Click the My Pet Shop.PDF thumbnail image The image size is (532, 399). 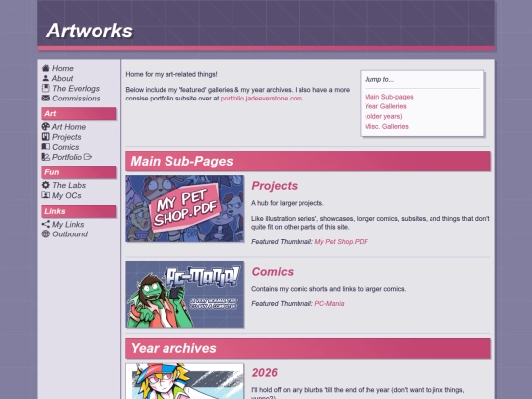[185, 209]
